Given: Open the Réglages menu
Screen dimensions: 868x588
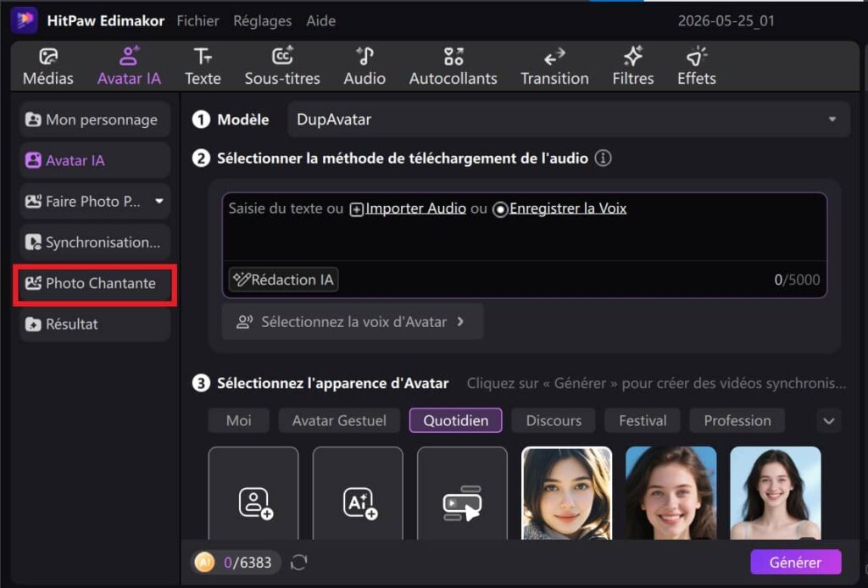Looking at the screenshot, I should click(263, 21).
